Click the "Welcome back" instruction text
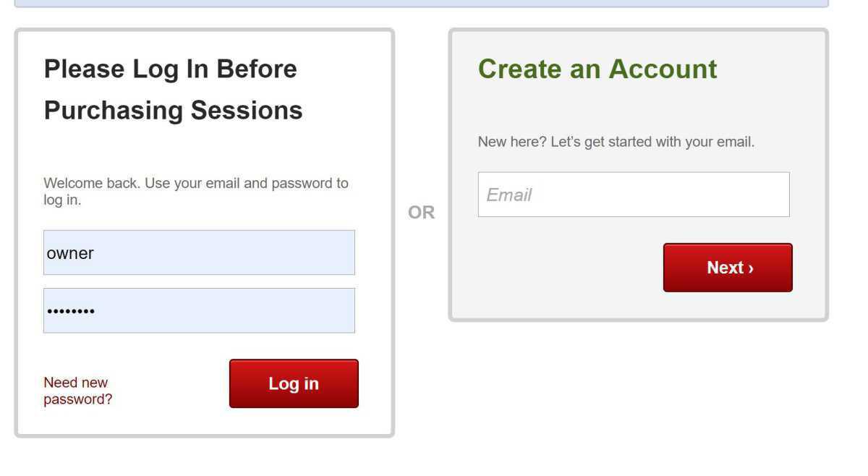This screenshot has width=868, height=476. (195, 184)
